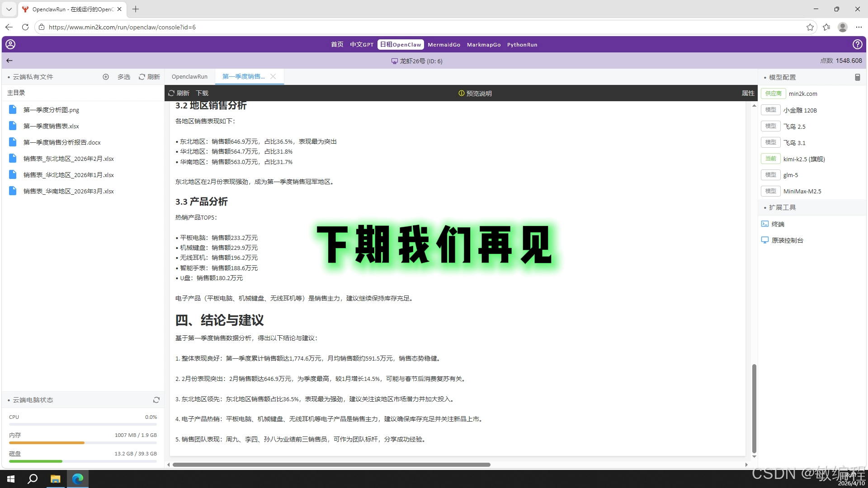Enable 多选 multi-select mode

[x=123, y=77]
